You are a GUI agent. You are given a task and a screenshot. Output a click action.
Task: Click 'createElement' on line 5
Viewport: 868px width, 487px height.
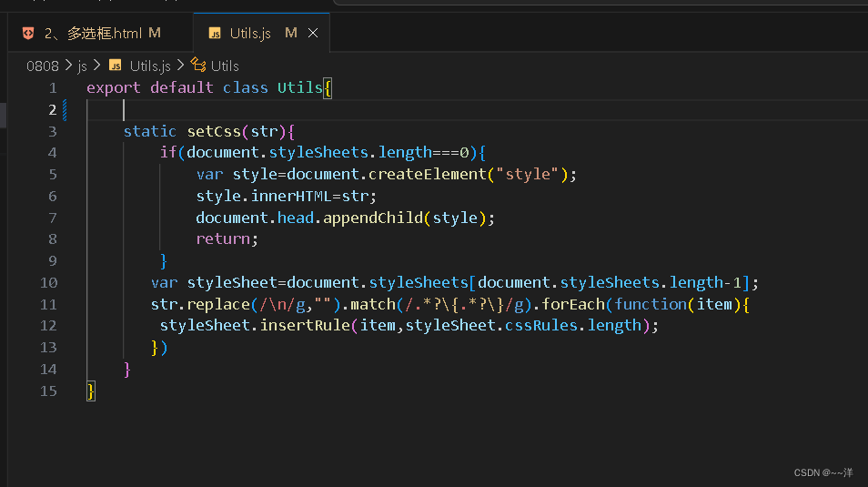pos(427,174)
